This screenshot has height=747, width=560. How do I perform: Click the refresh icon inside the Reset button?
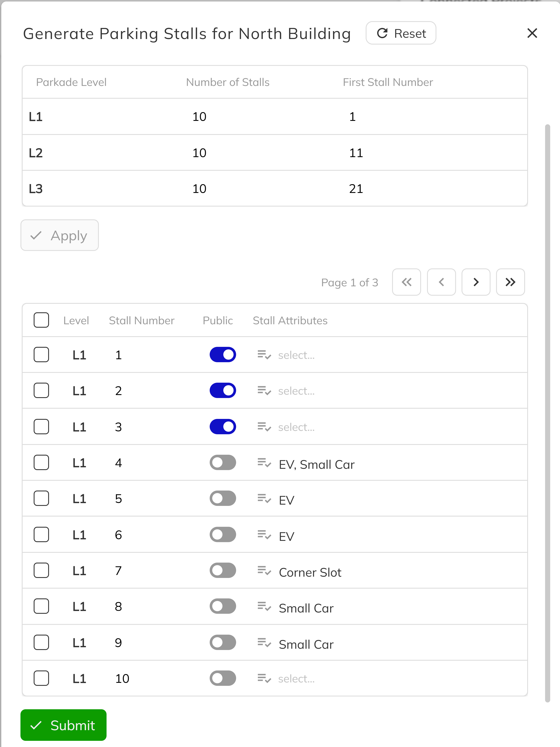(382, 33)
